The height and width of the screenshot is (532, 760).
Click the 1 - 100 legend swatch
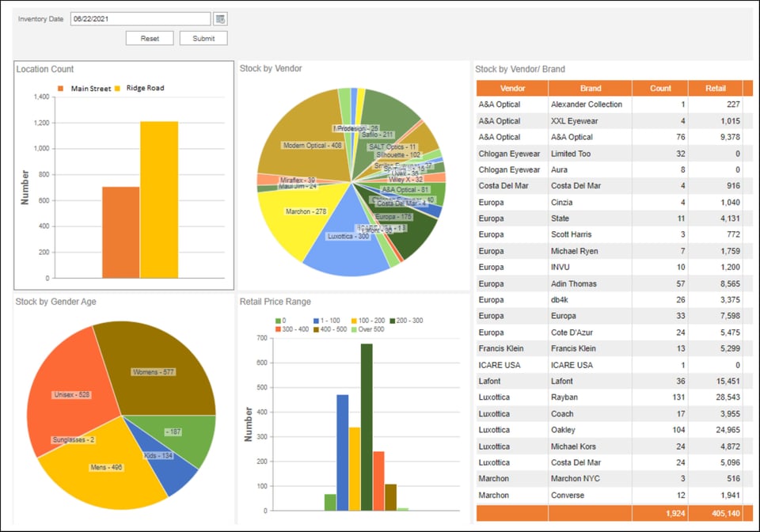point(316,321)
